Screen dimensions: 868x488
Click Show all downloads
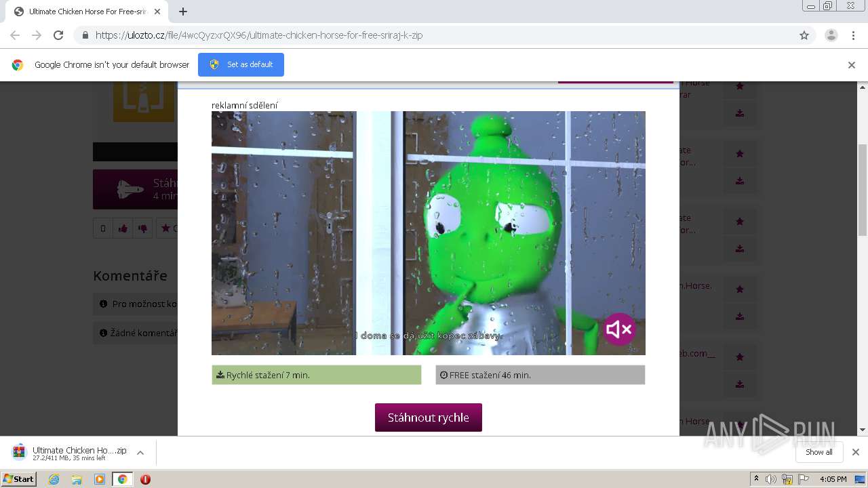pyautogui.click(x=819, y=452)
